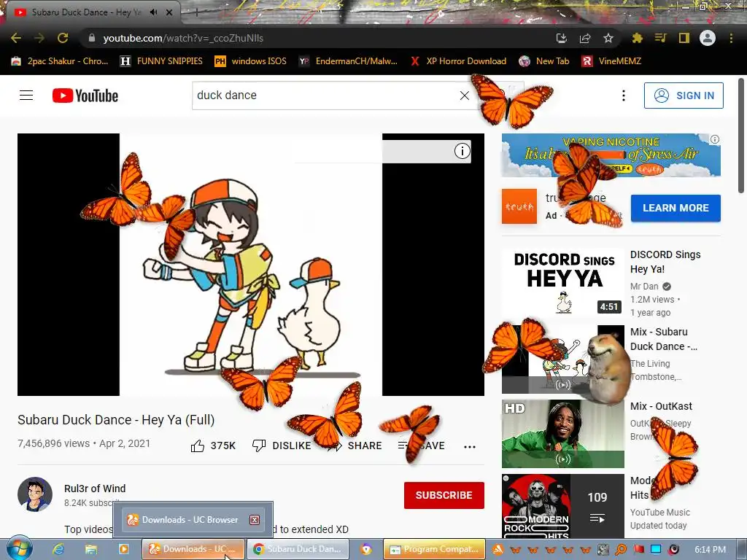
Task: Open Chrome's three-dot menu
Action: [x=731, y=38]
